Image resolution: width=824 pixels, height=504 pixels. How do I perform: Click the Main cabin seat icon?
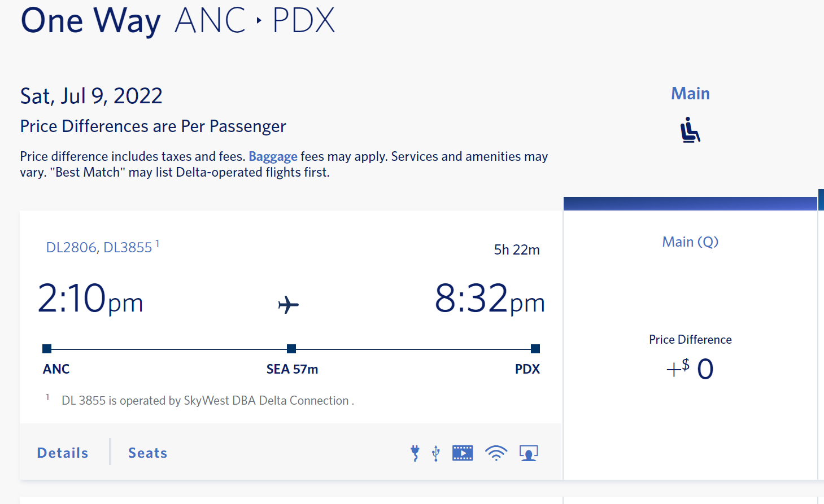click(x=690, y=130)
